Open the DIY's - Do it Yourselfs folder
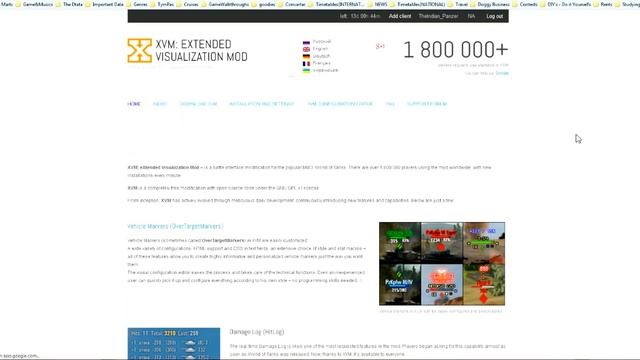The width and height of the screenshot is (640, 360). click(x=565, y=4)
